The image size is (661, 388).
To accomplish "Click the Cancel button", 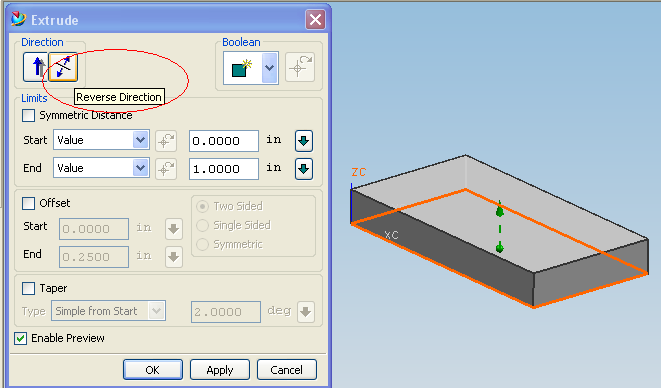I will [x=287, y=370].
